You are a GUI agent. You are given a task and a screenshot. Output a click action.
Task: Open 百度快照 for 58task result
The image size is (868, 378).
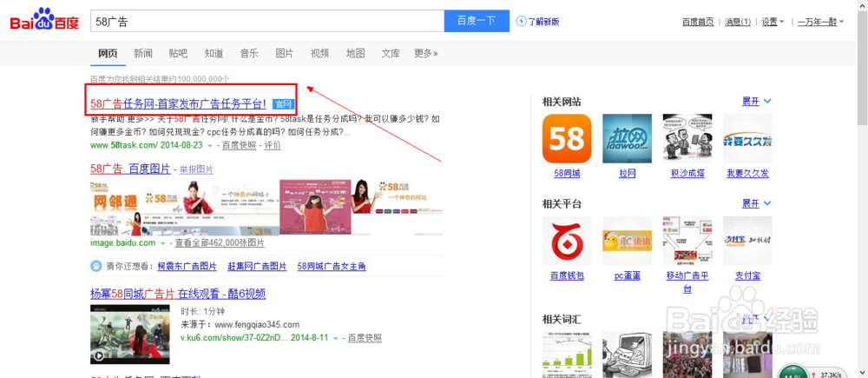240,145
